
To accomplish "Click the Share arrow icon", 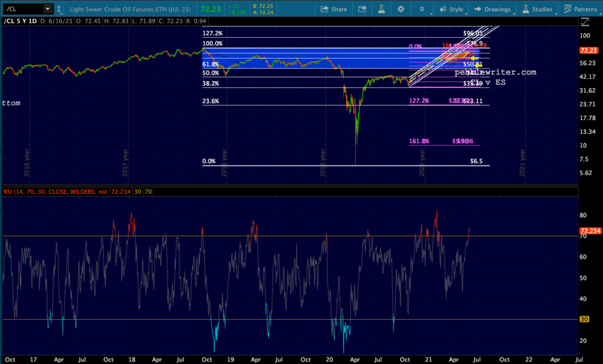I will point(324,9).
